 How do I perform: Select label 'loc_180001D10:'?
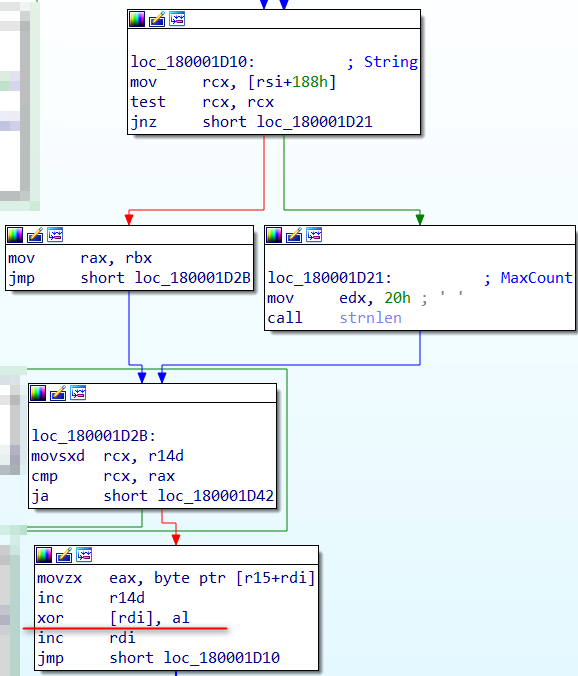point(193,62)
